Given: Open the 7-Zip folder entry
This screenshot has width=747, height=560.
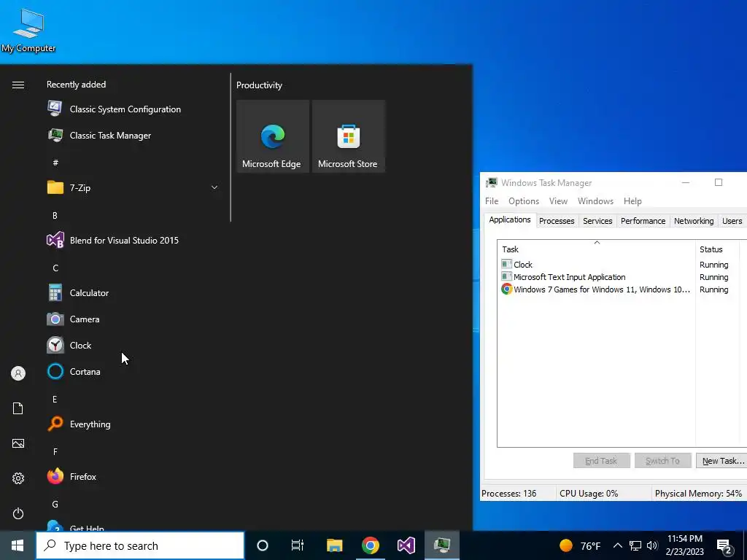Looking at the screenshot, I should [133, 187].
